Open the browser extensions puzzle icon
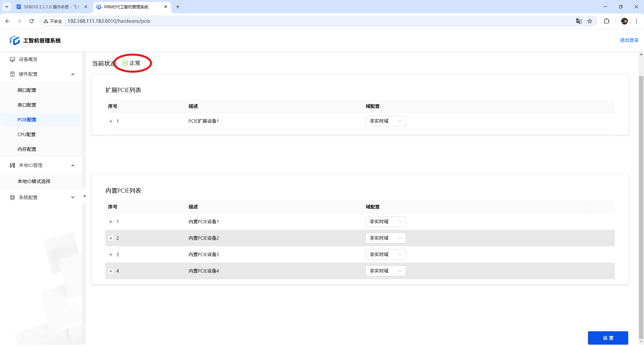 pos(606,21)
